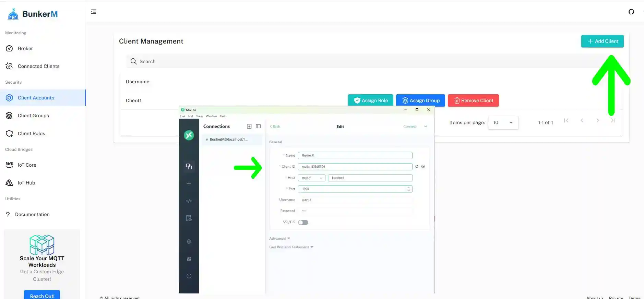The height and width of the screenshot is (299, 644).
Task: Open Edit menu in MQTTX window
Action: (x=190, y=116)
